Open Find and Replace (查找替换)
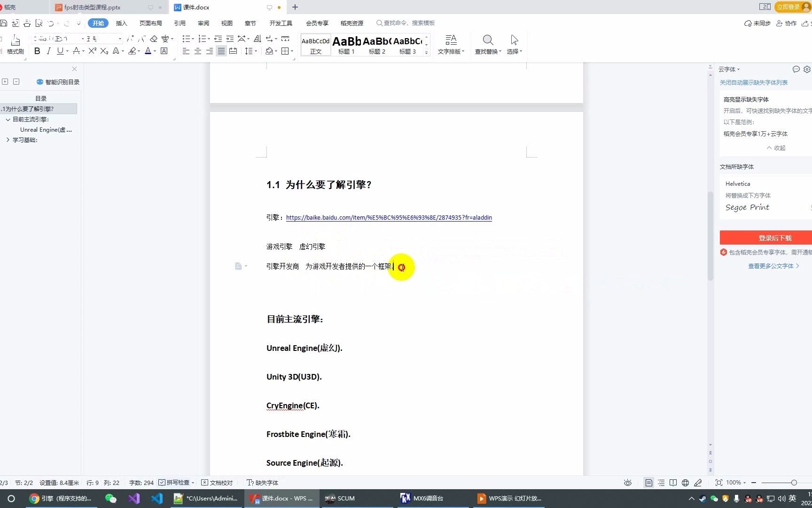The image size is (812, 508). 488,45
